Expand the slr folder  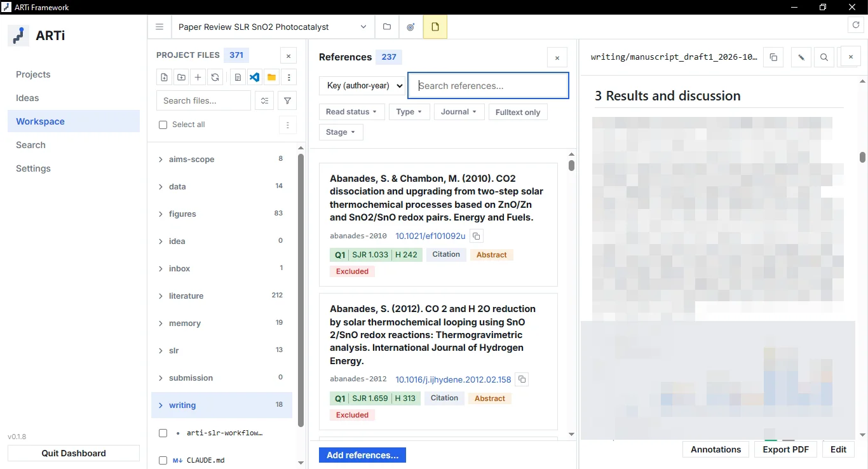click(x=221, y=351)
